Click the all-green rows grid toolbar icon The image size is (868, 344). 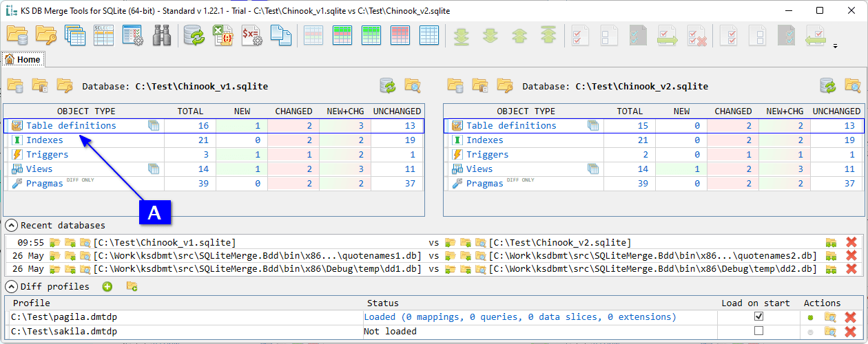coord(371,35)
